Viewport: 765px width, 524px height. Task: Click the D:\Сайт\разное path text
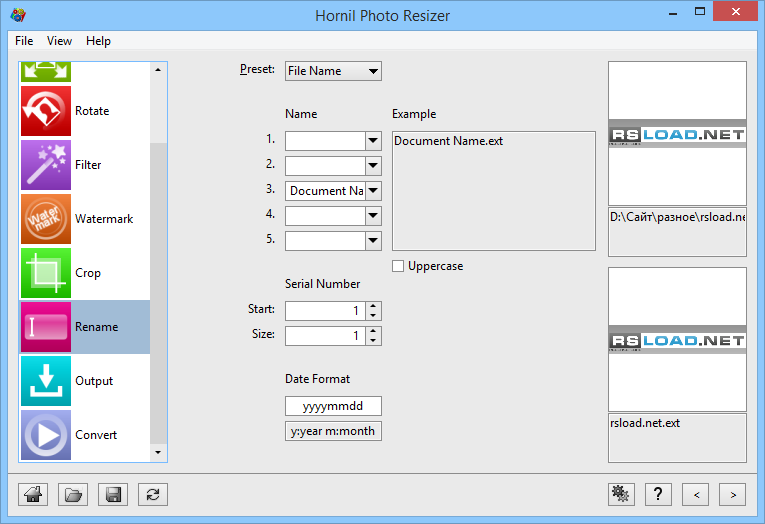pos(677,217)
